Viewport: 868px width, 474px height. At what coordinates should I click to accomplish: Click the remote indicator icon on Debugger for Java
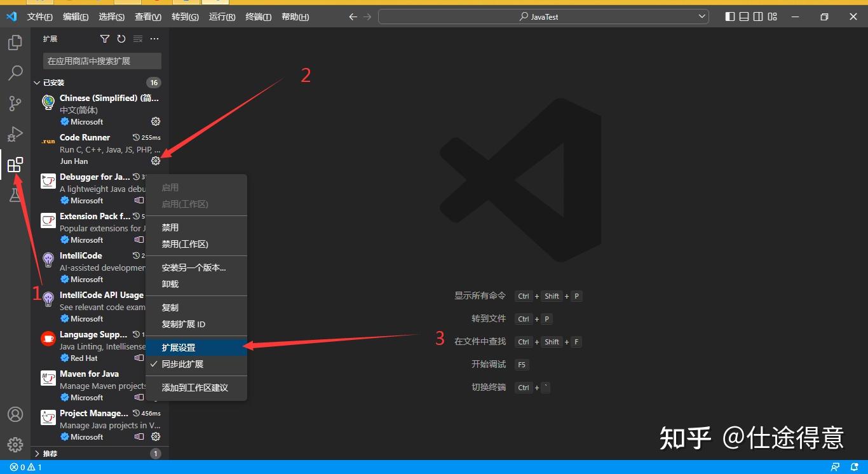click(139, 200)
